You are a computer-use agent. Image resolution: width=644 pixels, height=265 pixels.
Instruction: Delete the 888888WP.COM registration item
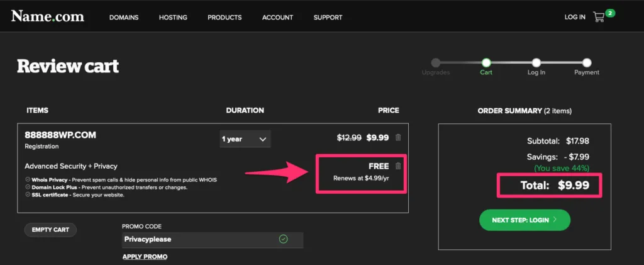tap(398, 138)
